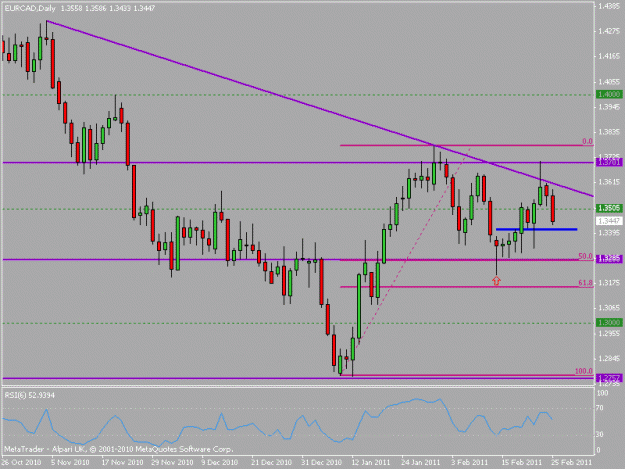625x469 pixels.
Task: Select the descending purple trendline
Action: (x=320, y=108)
